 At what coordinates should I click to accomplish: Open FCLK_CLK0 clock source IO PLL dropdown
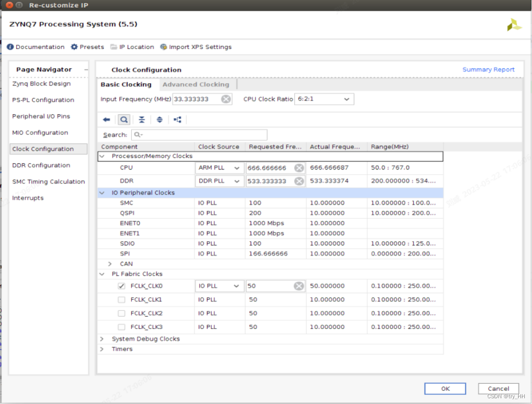pyautogui.click(x=219, y=286)
